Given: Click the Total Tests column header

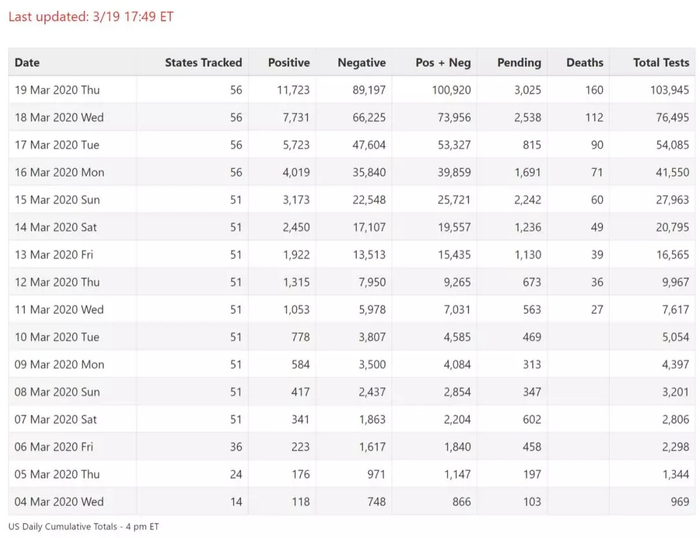Looking at the screenshot, I should (x=660, y=62).
